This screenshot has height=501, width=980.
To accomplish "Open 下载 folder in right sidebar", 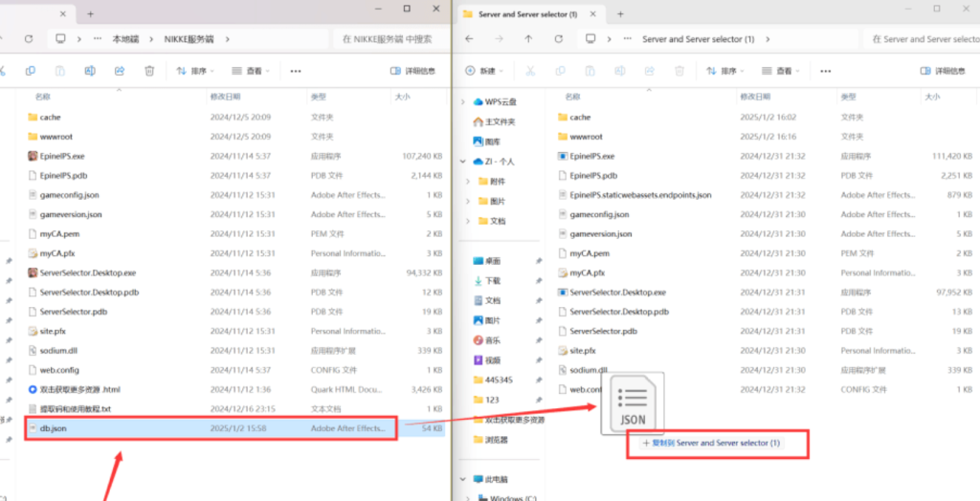I will pyautogui.click(x=493, y=280).
